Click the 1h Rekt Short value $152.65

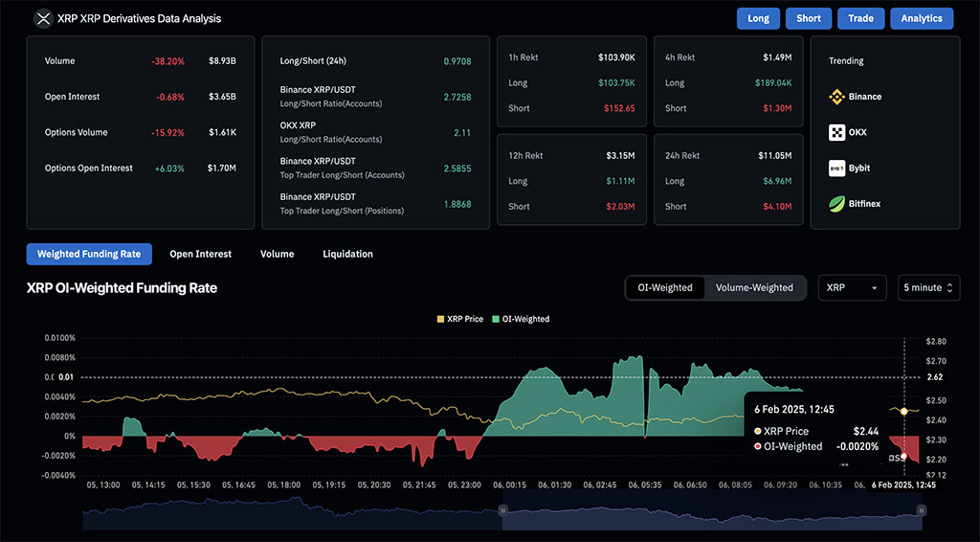[619, 108]
